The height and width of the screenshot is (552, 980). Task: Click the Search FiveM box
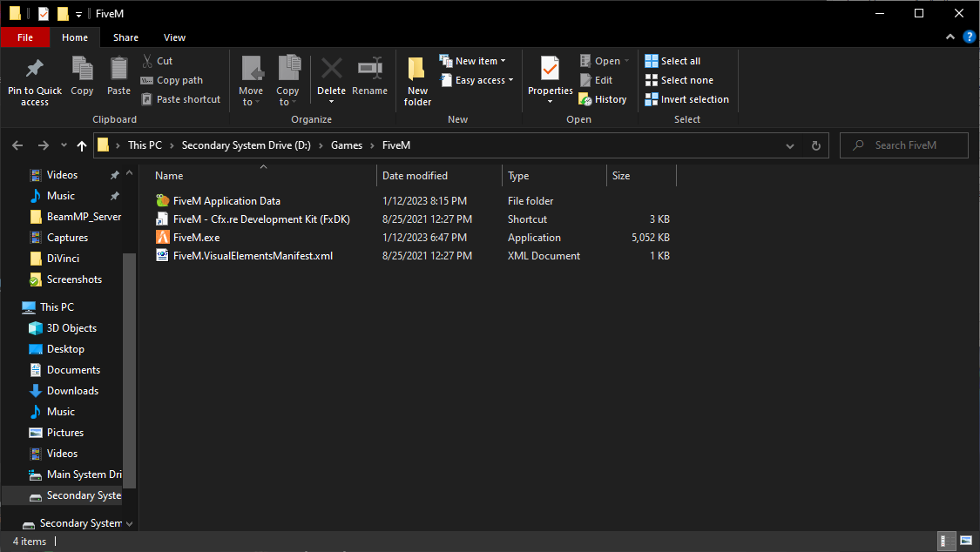click(x=903, y=145)
